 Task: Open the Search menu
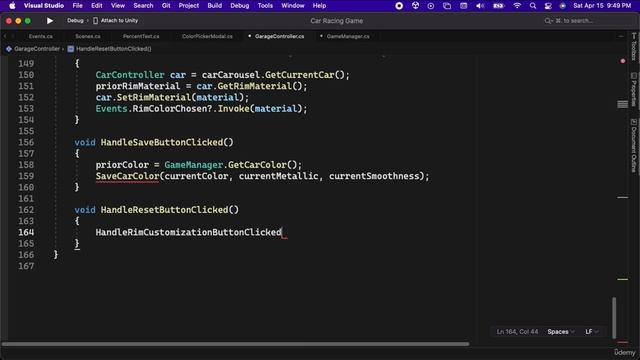[x=143, y=6]
